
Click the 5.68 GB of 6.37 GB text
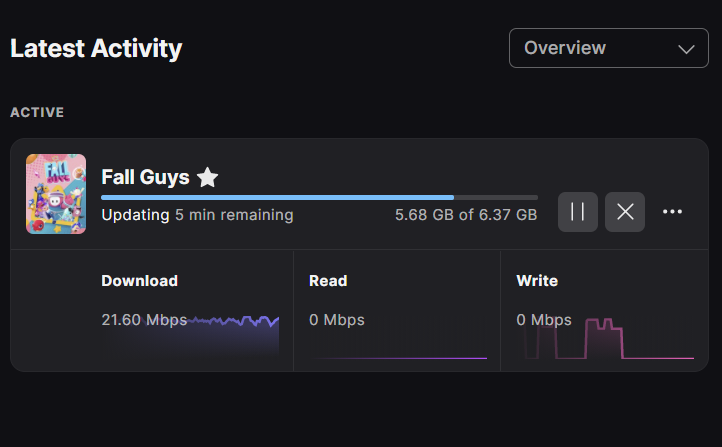pos(466,215)
